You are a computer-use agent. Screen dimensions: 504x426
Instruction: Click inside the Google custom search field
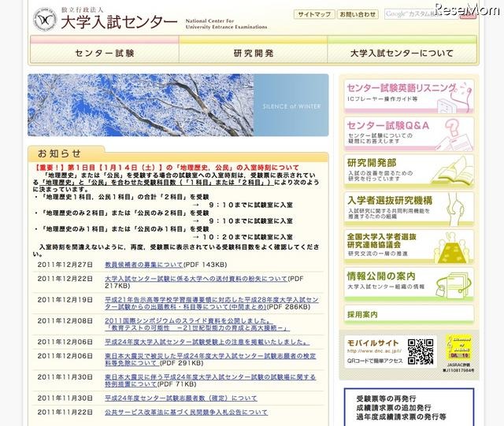point(417,14)
